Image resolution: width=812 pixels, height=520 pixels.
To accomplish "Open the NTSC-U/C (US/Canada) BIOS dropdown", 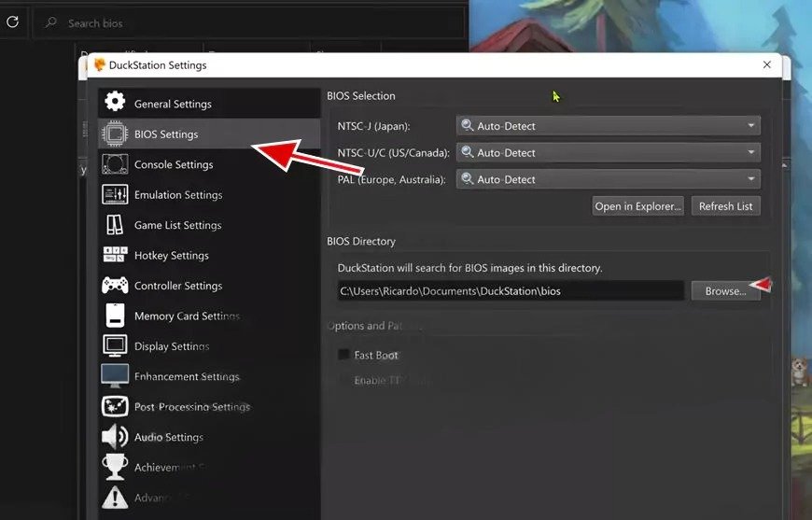I will (609, 153).
